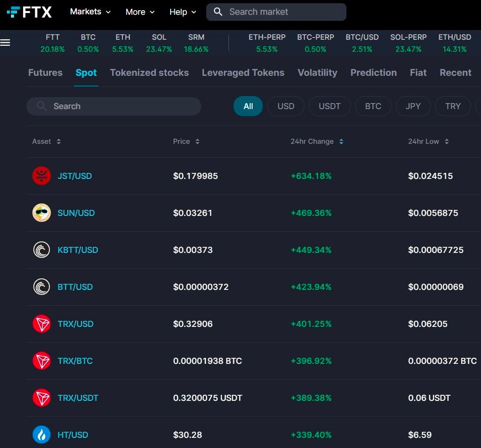Click the $0.0056875 low value
Viewport: 481px width, 448px height.
pyautogui.click(x=433, y=213)
